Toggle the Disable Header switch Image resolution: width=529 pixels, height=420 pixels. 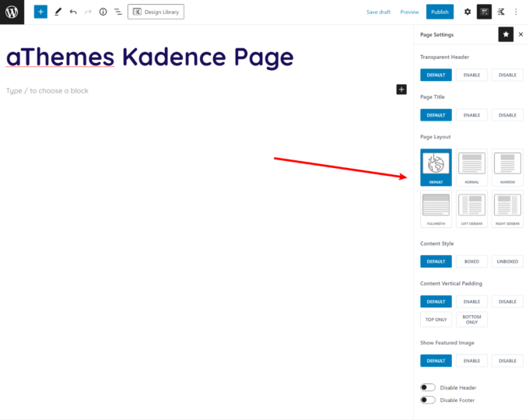point(428,387)
